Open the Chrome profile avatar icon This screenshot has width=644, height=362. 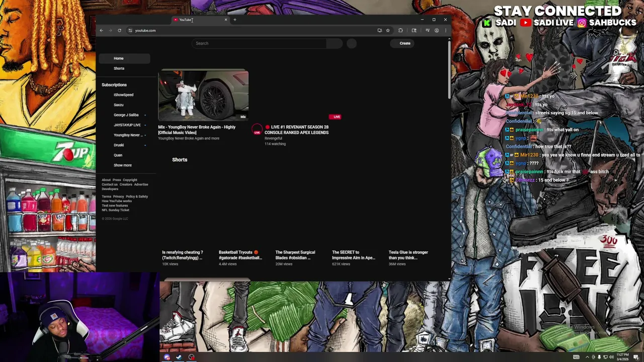click(436, 30)
